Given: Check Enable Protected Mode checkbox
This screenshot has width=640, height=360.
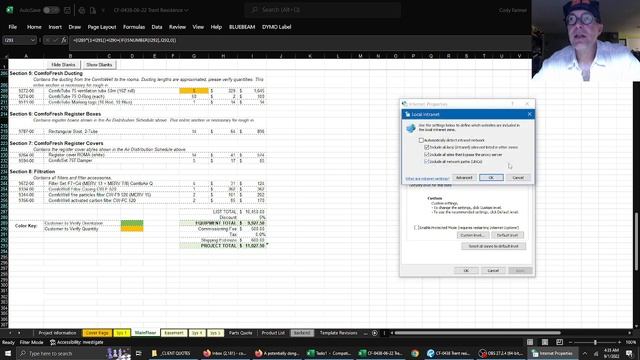Looking at the screenshot, I should coord(416,227).
